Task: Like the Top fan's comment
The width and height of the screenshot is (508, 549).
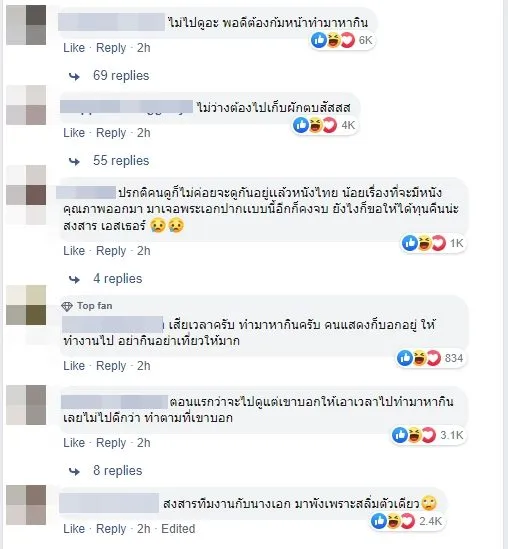Action: [74, 366]
